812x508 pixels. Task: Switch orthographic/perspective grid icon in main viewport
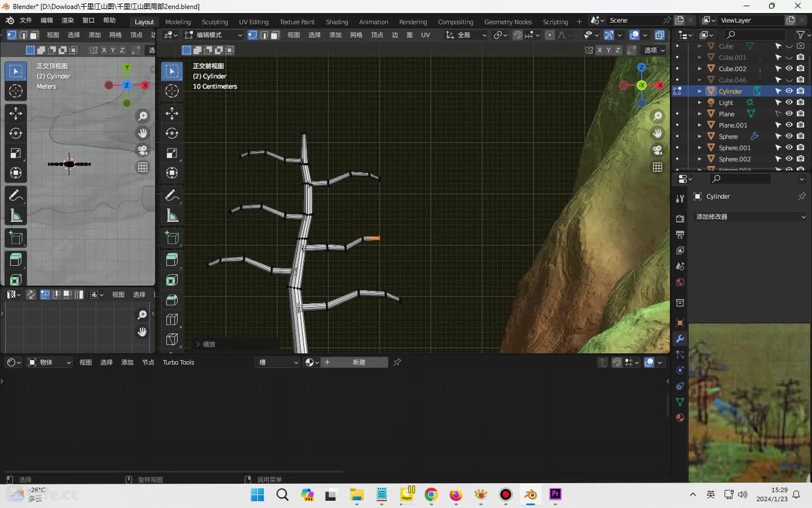(x=657, y=167)
